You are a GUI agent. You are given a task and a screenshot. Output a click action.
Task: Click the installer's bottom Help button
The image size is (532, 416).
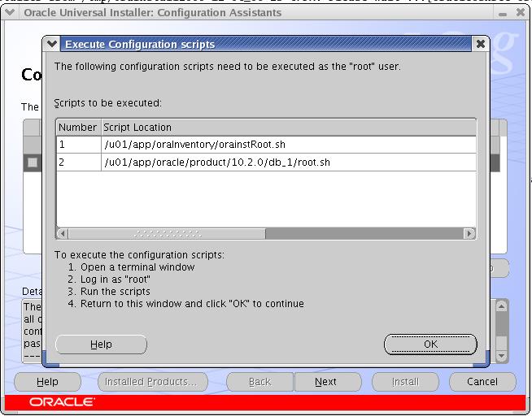pyautogui.click(x=47, y=382)
